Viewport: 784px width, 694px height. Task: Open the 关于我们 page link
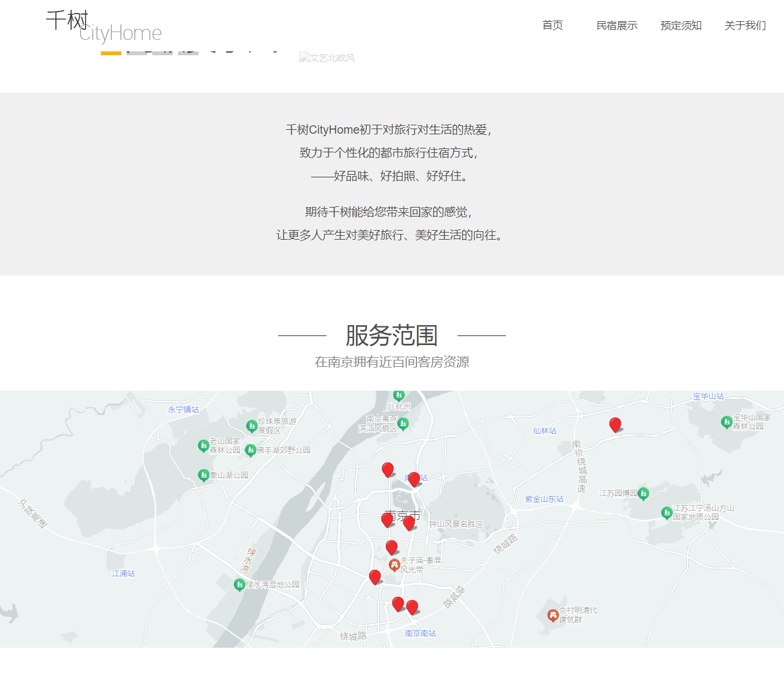(x=745, y=26)
